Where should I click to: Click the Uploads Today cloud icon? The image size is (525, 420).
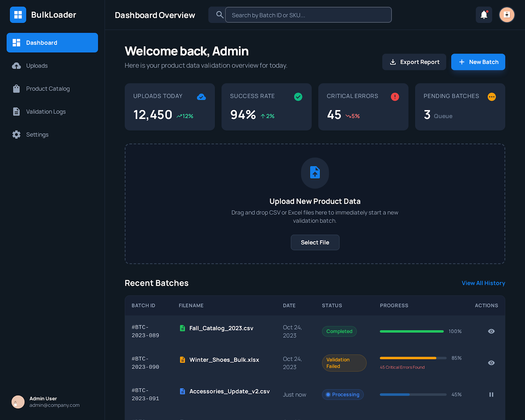point(201,97)
